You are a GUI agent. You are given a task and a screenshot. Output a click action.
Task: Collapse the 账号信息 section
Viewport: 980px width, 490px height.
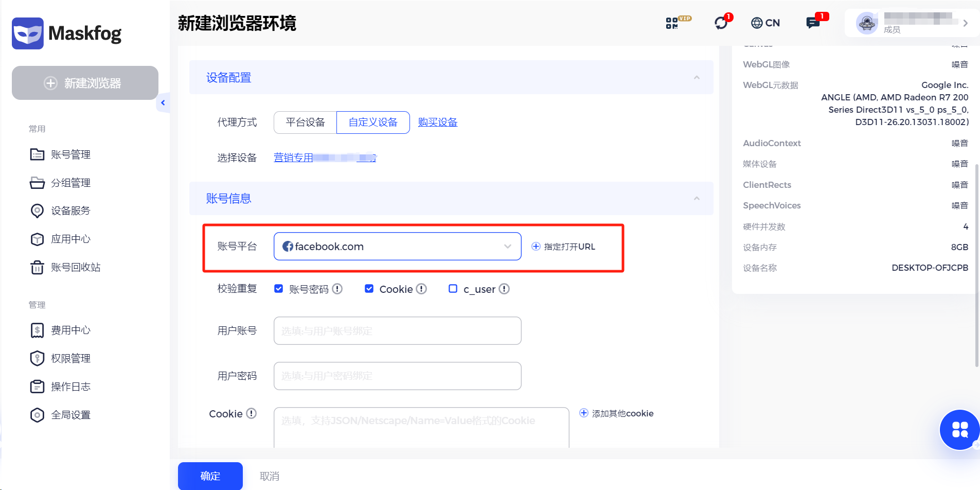point(697,199)
